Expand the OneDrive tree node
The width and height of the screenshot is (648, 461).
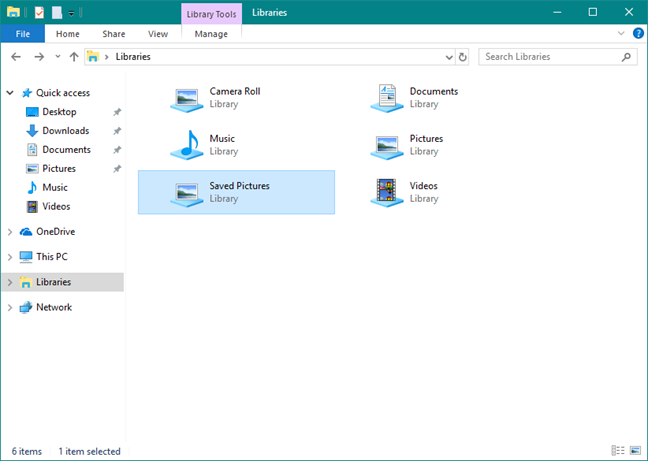tap(10, 232)
